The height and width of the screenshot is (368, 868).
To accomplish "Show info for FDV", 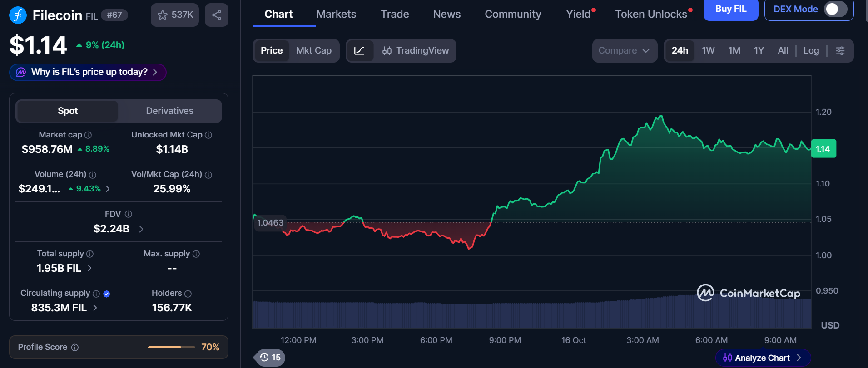I will click(129, 214).
